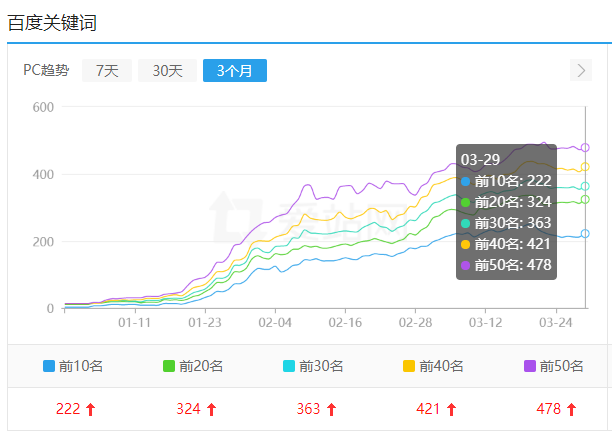Click the purple data point marker on chart

585,147
